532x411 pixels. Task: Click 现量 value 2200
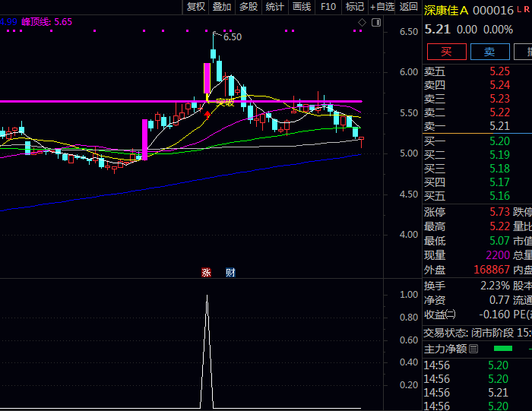tap(498, 255)
